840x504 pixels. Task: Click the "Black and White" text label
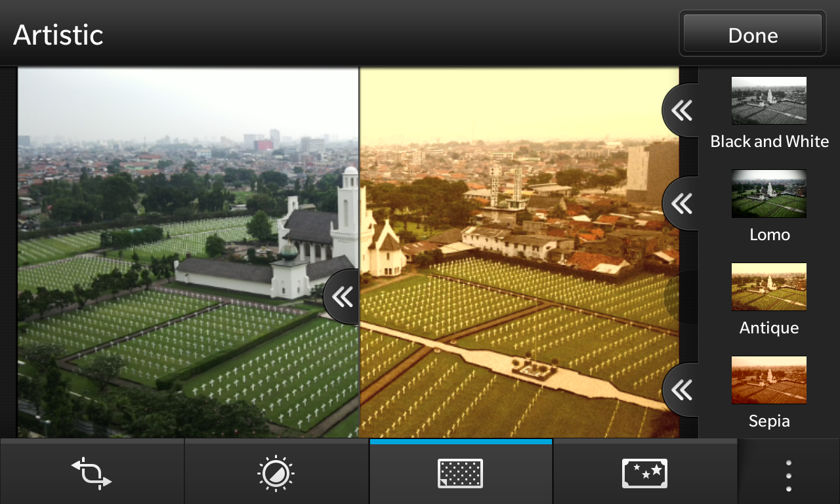pos(769,142)
